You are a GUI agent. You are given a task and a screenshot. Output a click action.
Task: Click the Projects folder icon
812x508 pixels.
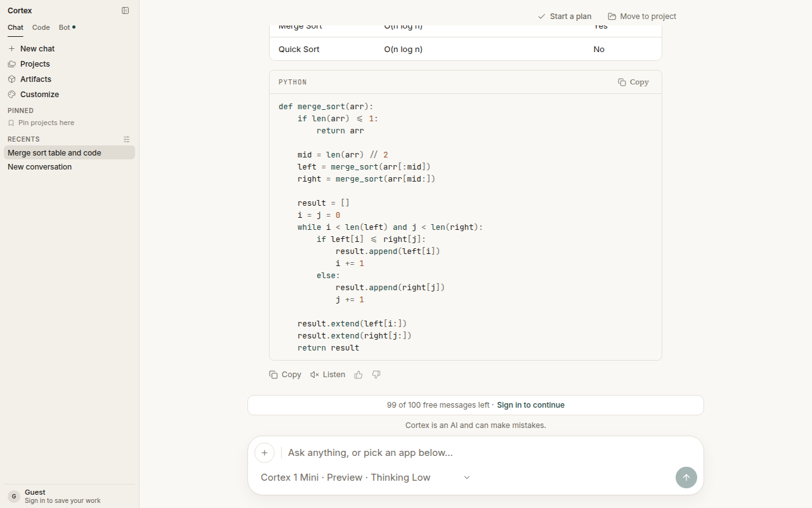click(12, 63)
